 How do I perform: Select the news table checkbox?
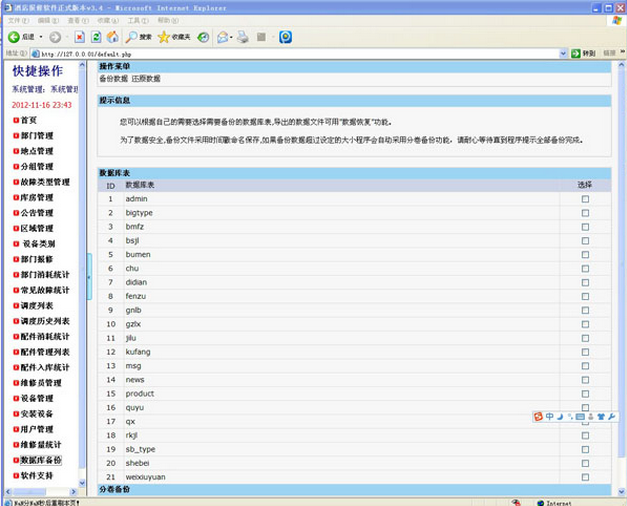pyautogui.click(x=585, y=380)
